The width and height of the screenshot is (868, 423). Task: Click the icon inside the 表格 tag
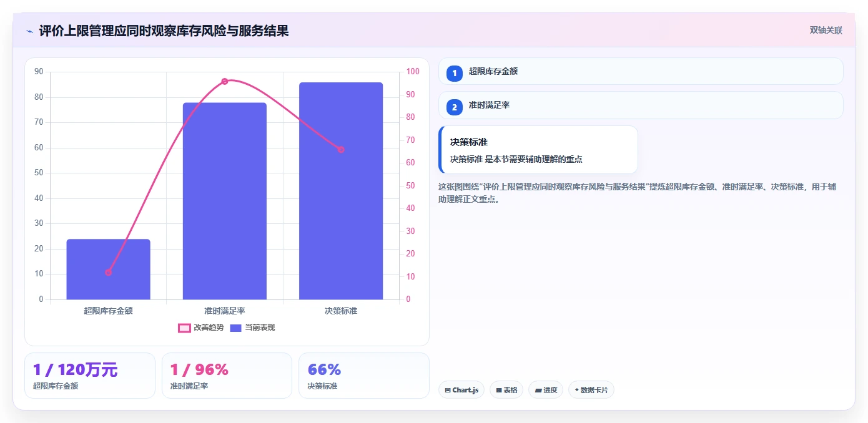pyautogui.click(x=499, y=390)
